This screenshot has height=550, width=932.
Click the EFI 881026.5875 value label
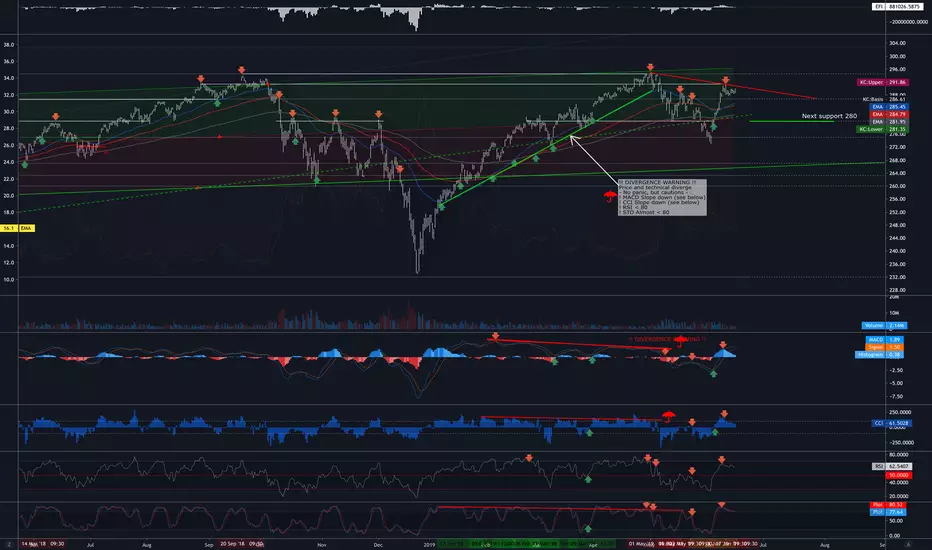(898, 7)
